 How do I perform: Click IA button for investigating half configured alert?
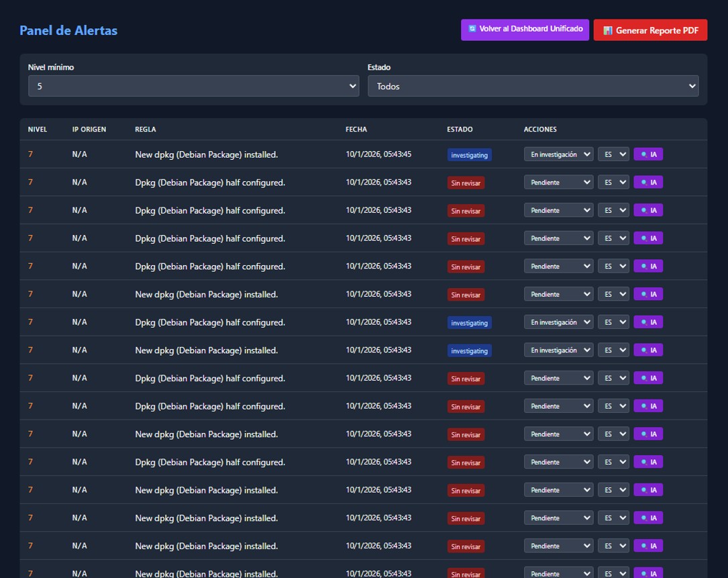648,322
